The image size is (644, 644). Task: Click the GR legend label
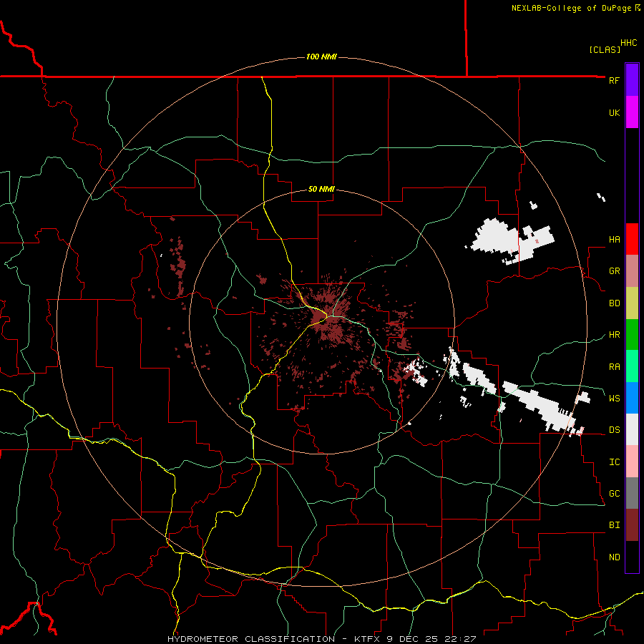pos(614,271)
